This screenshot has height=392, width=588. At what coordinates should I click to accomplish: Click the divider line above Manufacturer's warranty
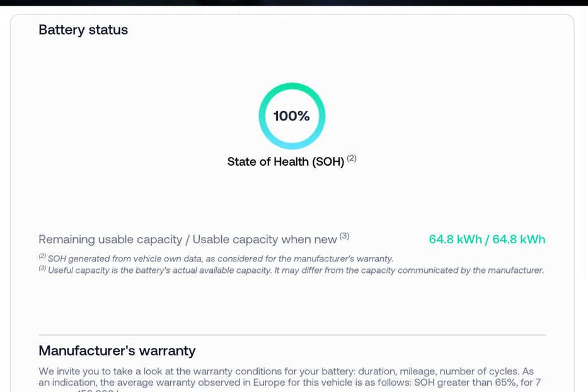pos(292,335)
